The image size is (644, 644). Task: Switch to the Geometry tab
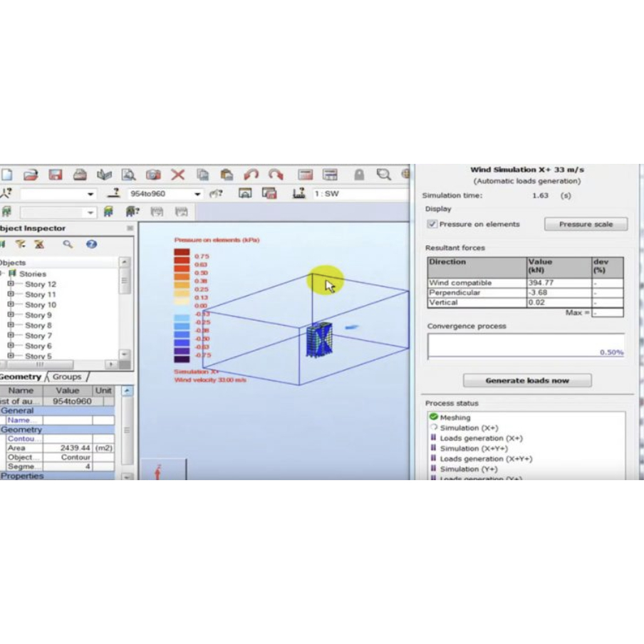coord(21,377)
